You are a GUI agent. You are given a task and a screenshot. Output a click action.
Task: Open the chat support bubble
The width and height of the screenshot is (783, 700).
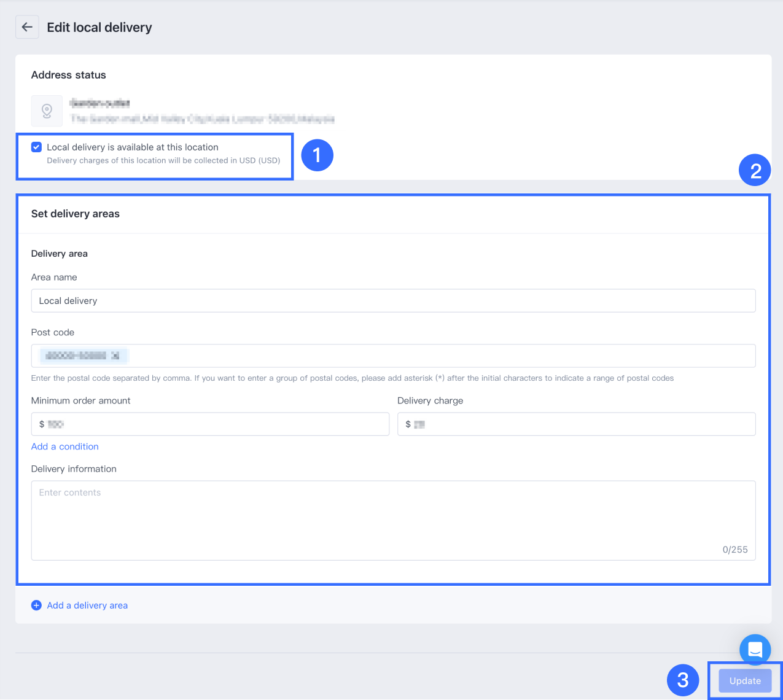click(755, 650)
